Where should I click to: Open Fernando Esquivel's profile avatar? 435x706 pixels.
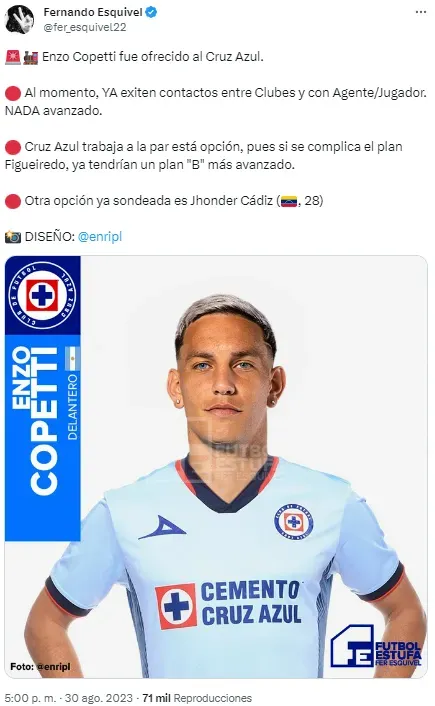[19, 20]
